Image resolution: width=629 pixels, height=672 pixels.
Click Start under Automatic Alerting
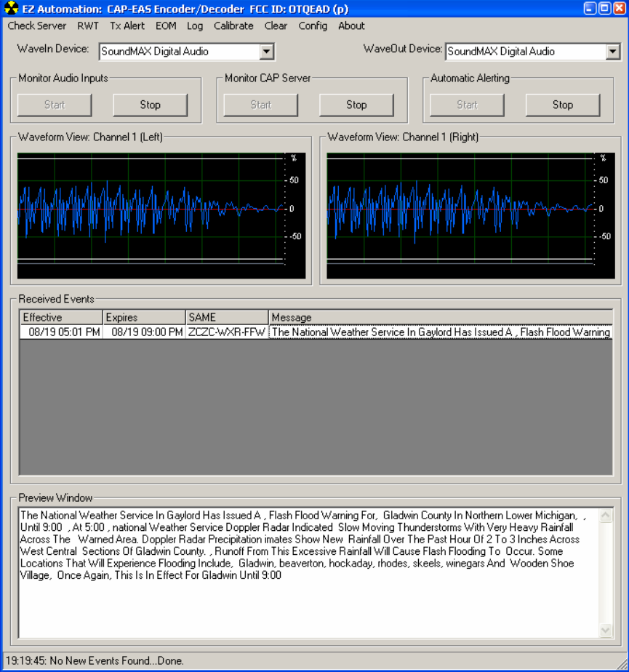[467, 105]
